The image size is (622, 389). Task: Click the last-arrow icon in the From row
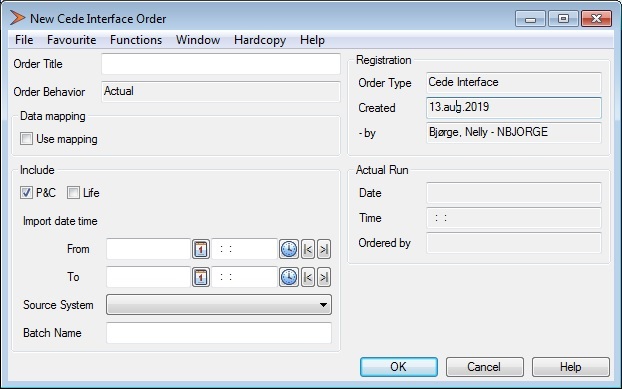tap(324, 249)
